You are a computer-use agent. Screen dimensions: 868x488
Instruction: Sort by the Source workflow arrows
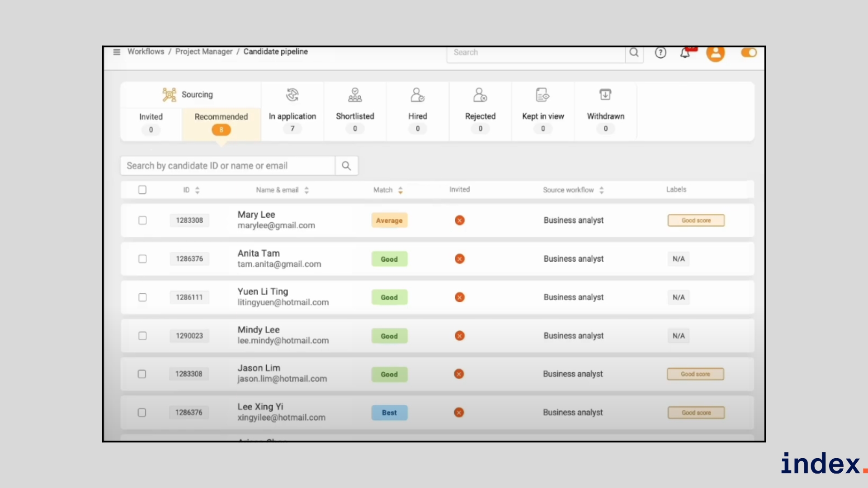tap(601, 190)
